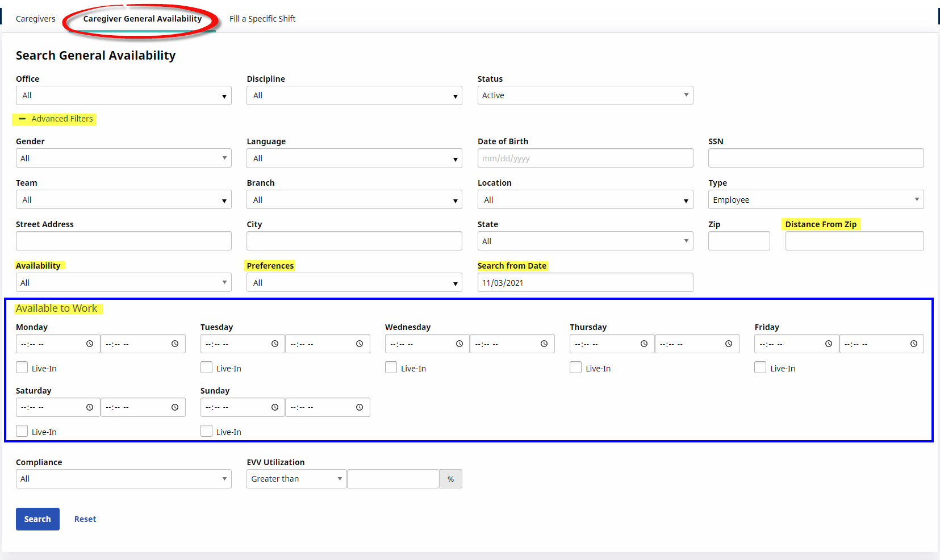Screen dimensions: 940x560
Task: Open Saturday start time clock picker
Action: (90, 407)
